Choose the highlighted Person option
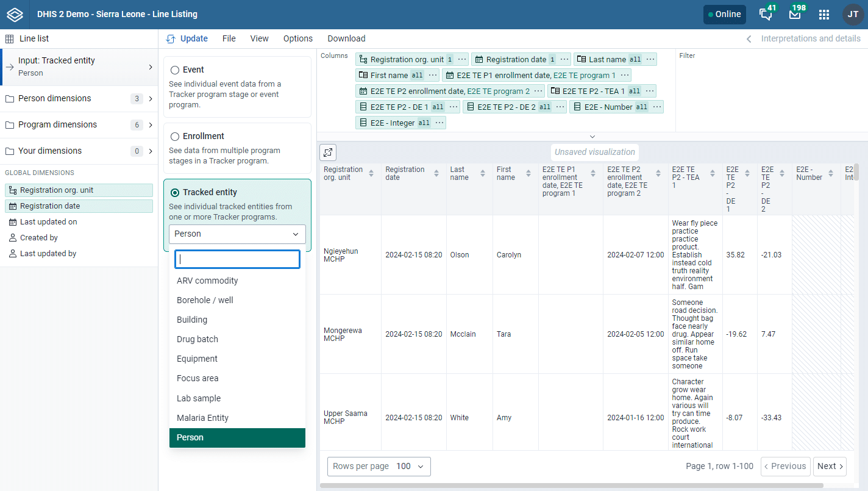 (x=237, y=438)
